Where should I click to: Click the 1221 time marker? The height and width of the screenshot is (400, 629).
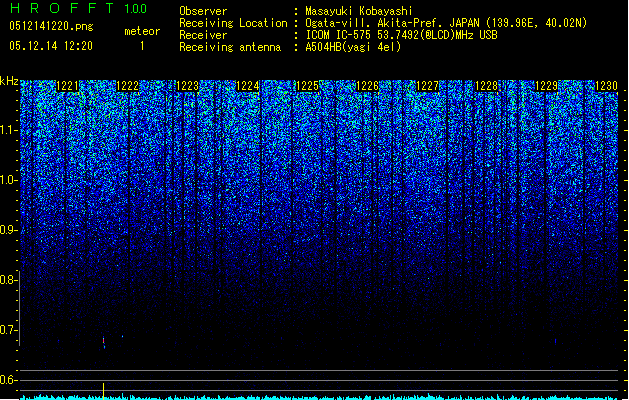pos(68,86)
